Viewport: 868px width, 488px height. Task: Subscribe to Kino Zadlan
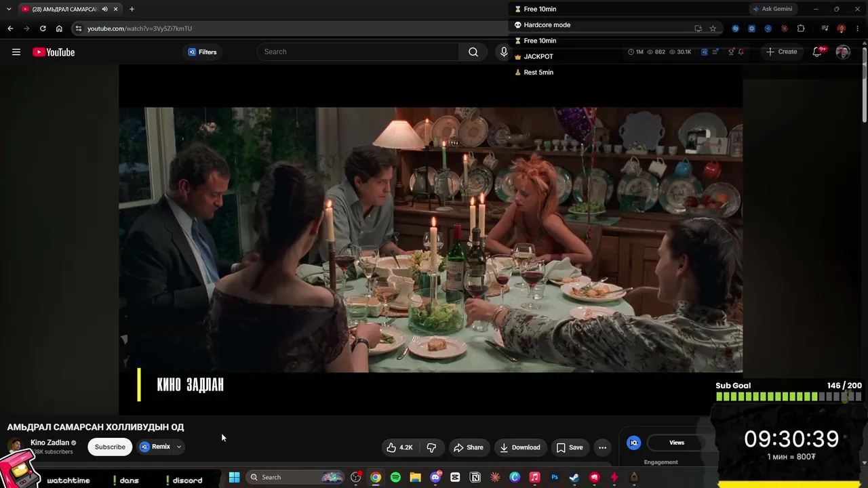pos(110,447)
